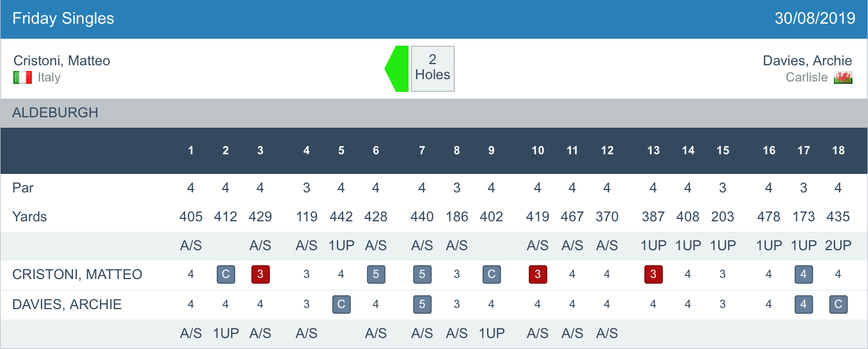The image size is (868, 349).
Task: Click the Friday Singles title
Action: coord(64,18)
